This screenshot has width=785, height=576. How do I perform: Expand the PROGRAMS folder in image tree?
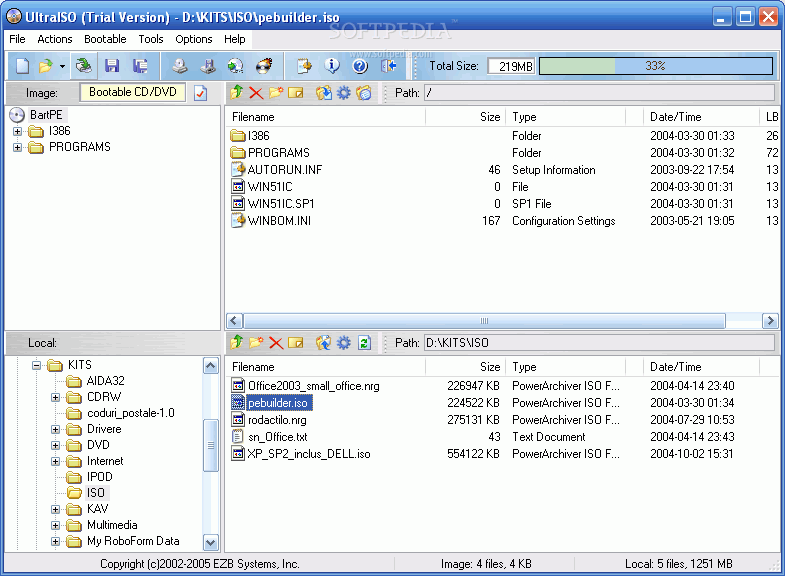click(18, 147)
